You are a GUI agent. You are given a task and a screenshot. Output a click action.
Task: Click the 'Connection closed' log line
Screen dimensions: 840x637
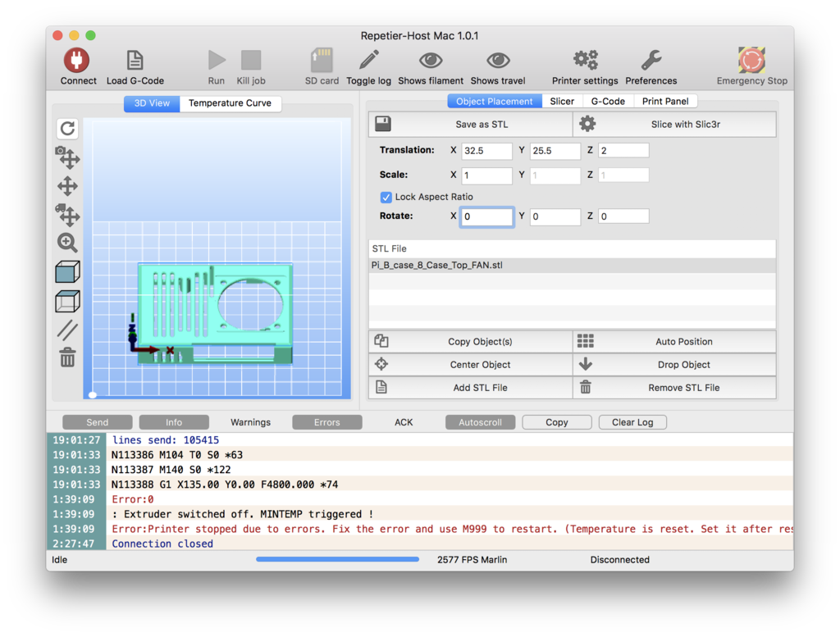tap(162, 544)
